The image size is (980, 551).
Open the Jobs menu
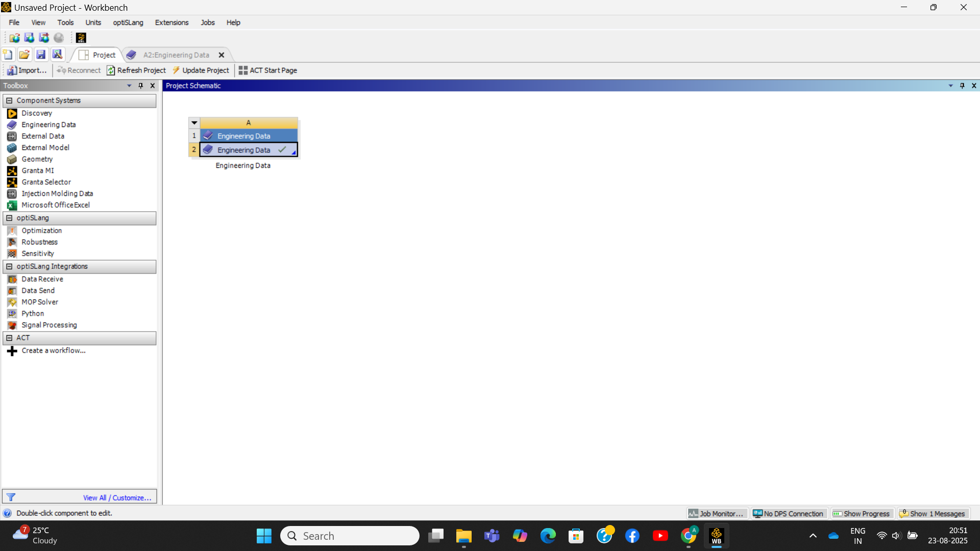click(x=208, y=22)
